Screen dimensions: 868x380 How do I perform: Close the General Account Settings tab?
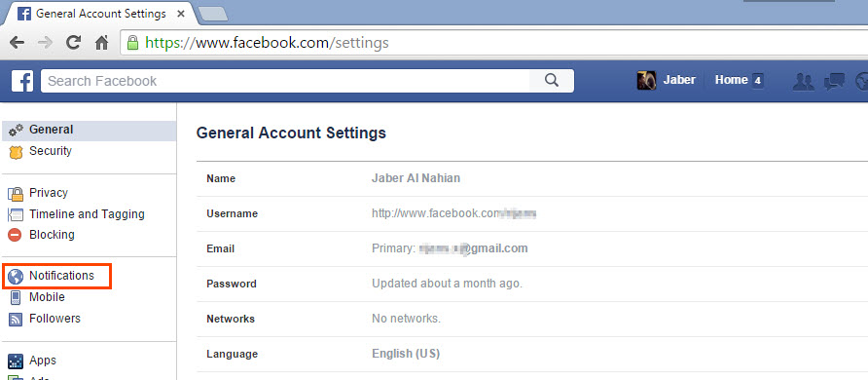click(180, 15)
